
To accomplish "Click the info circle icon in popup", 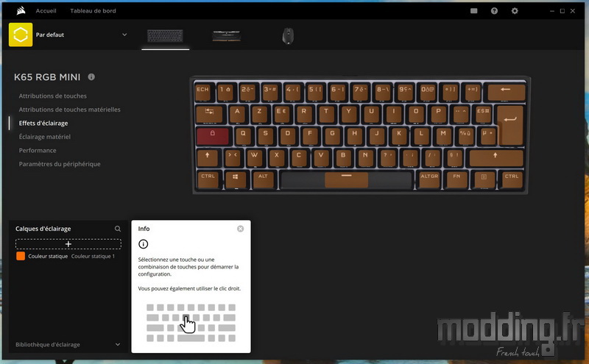I will pyautogui.click(x=143, y=244).
